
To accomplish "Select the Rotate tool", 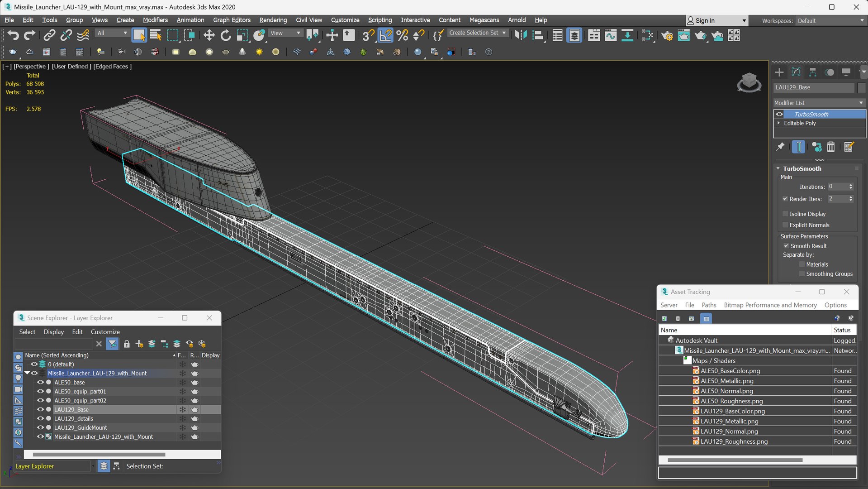I will click(225, 35).
